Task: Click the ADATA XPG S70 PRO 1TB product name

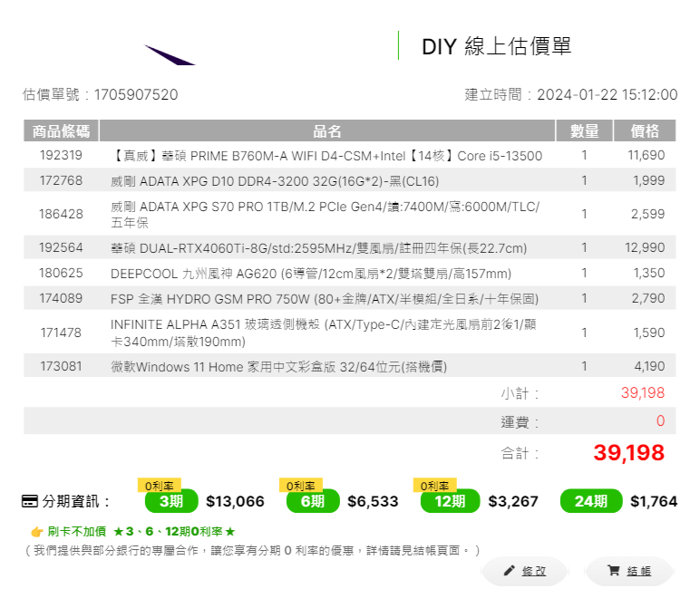Action: (326, 215)
